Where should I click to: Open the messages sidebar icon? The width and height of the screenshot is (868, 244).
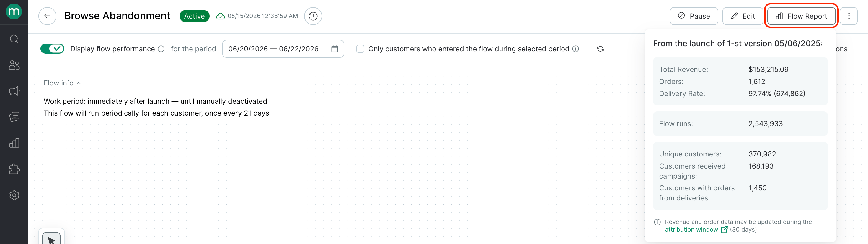14,117
